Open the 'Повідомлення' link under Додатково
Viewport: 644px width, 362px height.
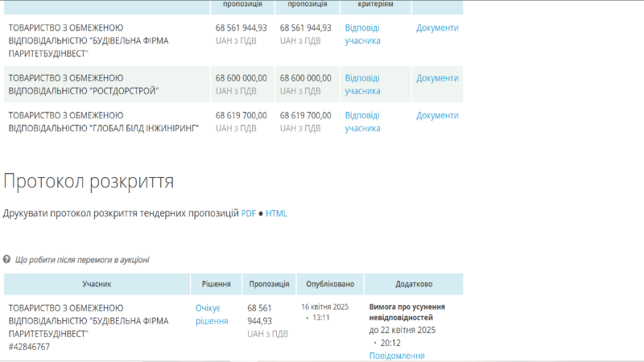coord(397,356)
